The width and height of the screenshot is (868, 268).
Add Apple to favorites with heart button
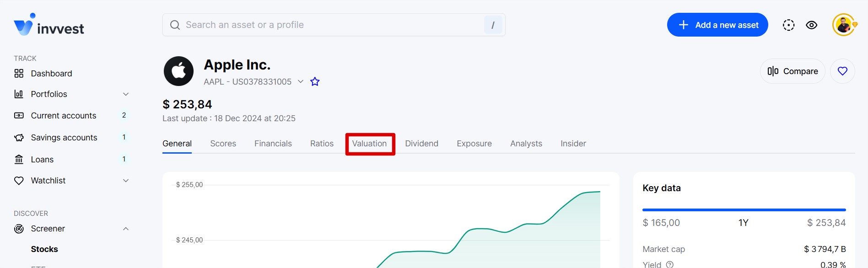[842, 71]
